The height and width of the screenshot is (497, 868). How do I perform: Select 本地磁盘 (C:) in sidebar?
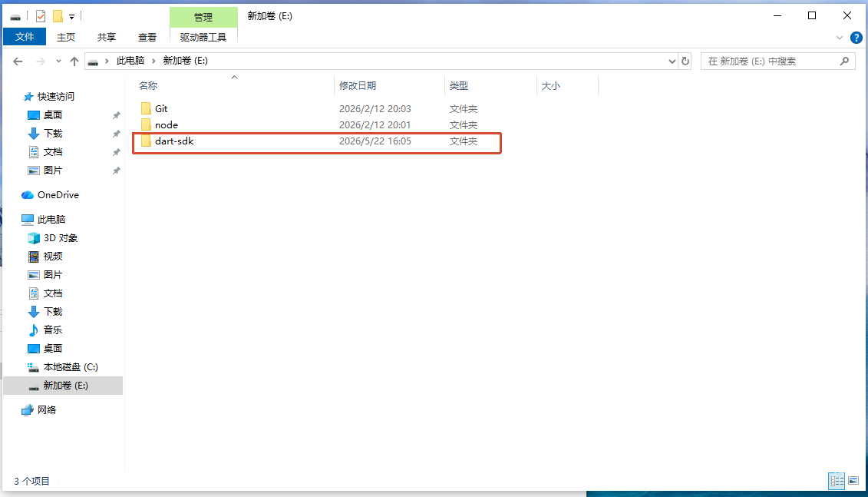pyautogui.click(x=63, y=367)
